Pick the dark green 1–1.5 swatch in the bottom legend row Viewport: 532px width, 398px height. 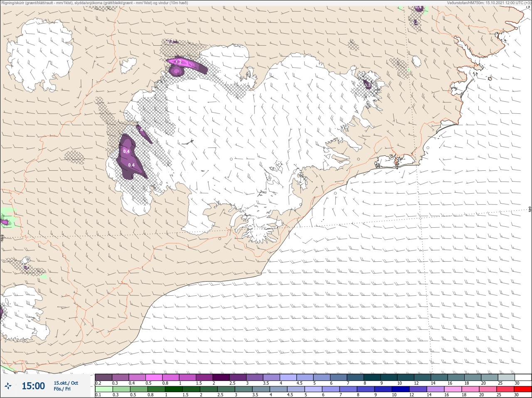click(x=174, y=389)
